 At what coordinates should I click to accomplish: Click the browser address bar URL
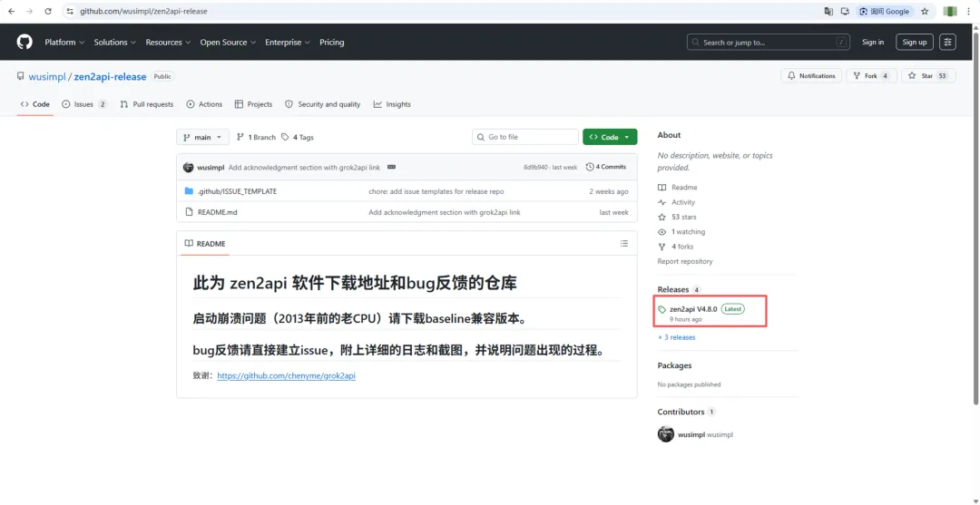pos(143,11)
